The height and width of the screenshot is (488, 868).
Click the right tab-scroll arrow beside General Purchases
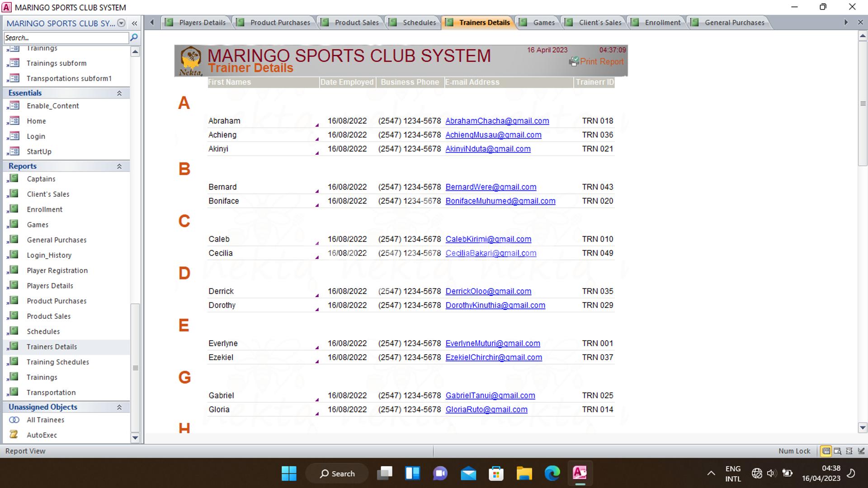tap(846, 22)
